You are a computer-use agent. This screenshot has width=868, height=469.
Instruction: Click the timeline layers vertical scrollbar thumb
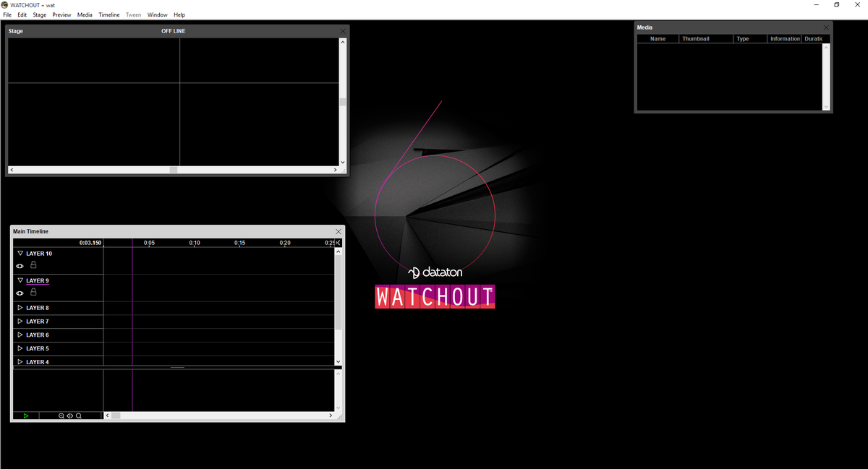(338, 293)
